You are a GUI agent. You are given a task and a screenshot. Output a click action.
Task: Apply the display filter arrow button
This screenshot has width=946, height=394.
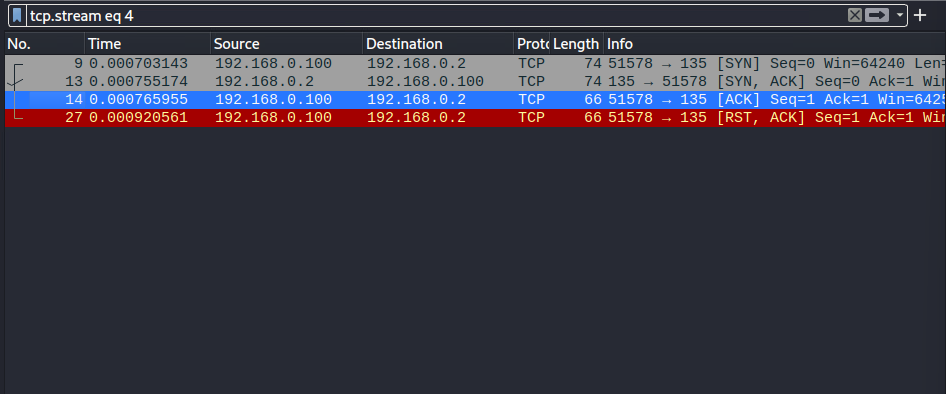[x=877, y=15]
